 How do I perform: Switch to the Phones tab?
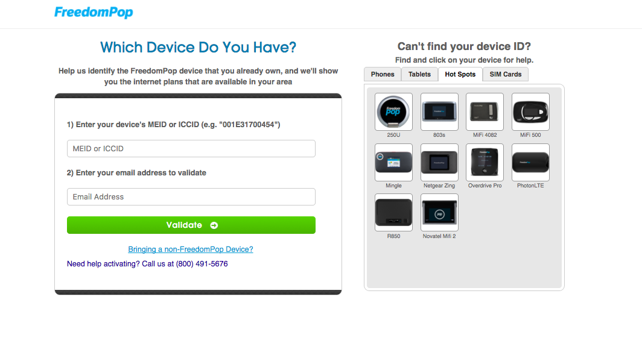point(383,75)
